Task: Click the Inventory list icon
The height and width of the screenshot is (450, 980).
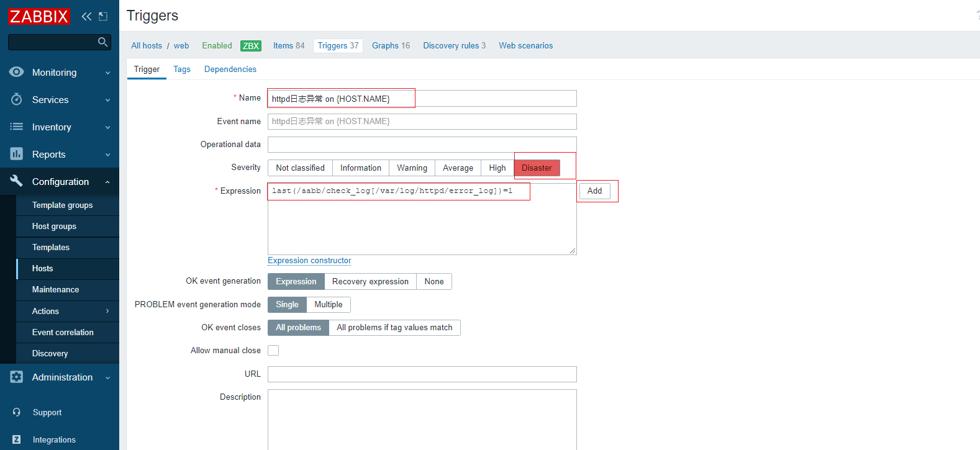Action: 17,127
